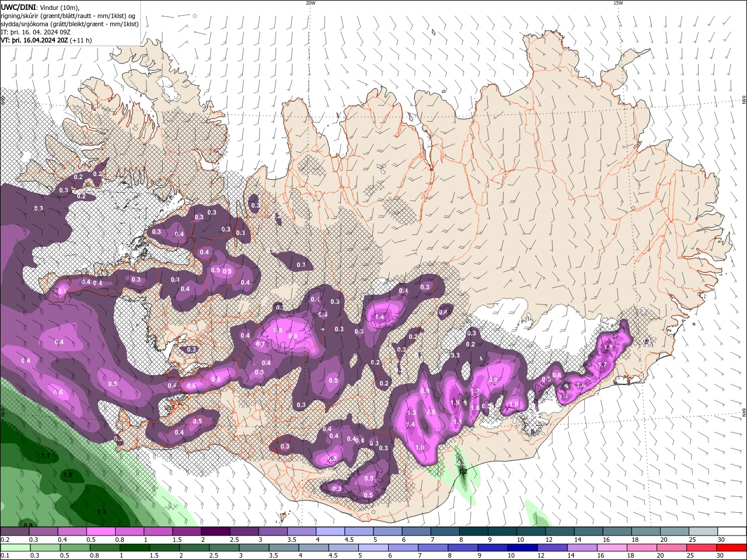Select the upper legend swatch between 1.5 and 2

tap(186, 531)
